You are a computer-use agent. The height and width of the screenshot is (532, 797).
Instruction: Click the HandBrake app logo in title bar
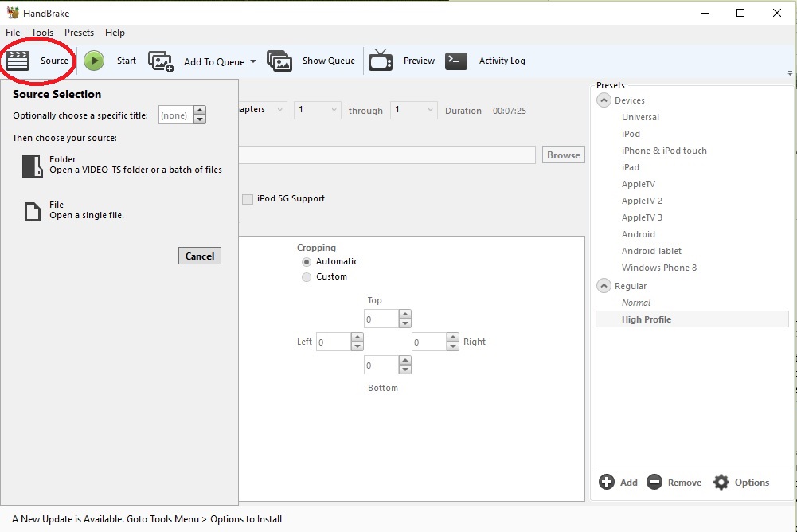(x=13, y=12)
